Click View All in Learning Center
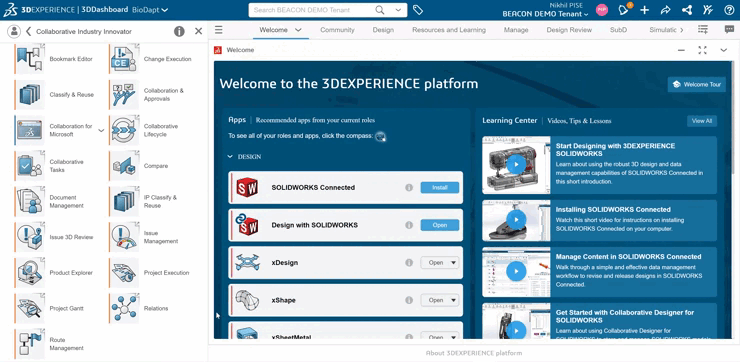This screenshot has width=740, height=362. point(702,121)
